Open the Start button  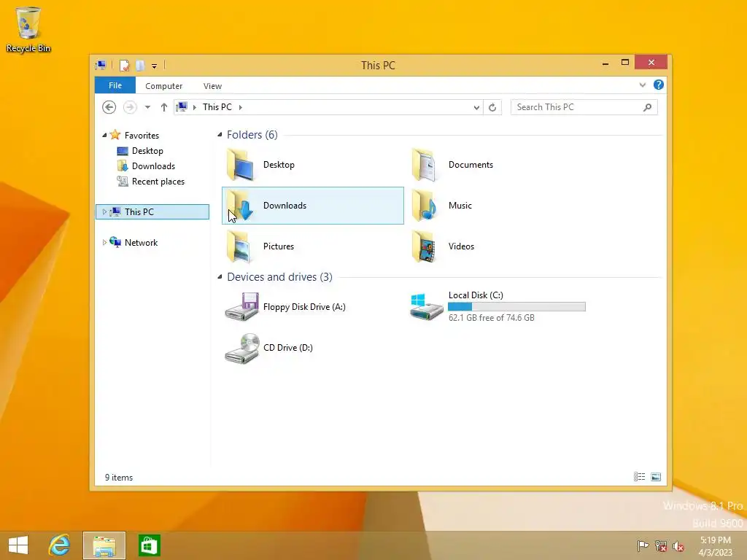18,545
